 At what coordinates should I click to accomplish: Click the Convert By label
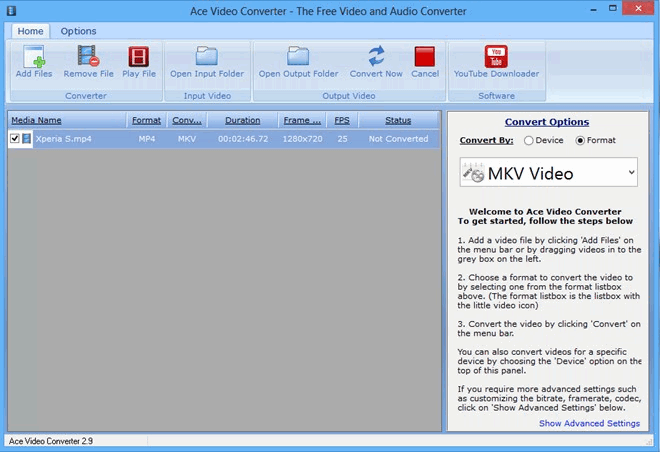point(486,141)
